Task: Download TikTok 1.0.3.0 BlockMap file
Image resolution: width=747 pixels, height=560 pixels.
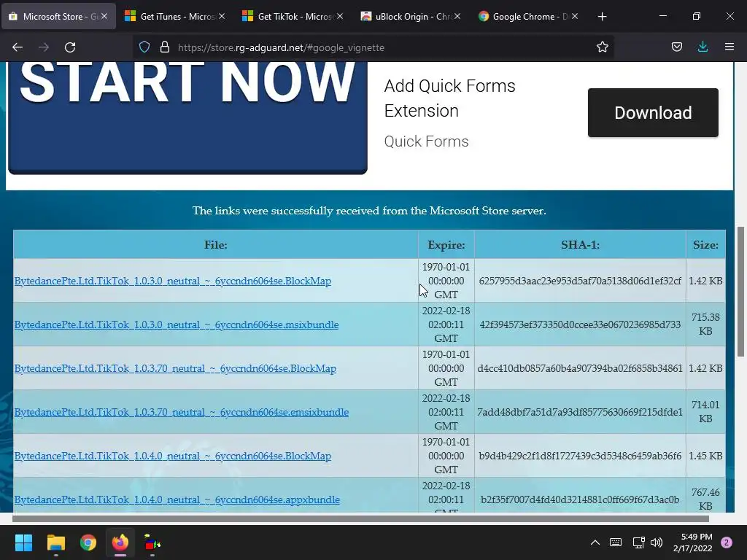Action: click(172, 281)
